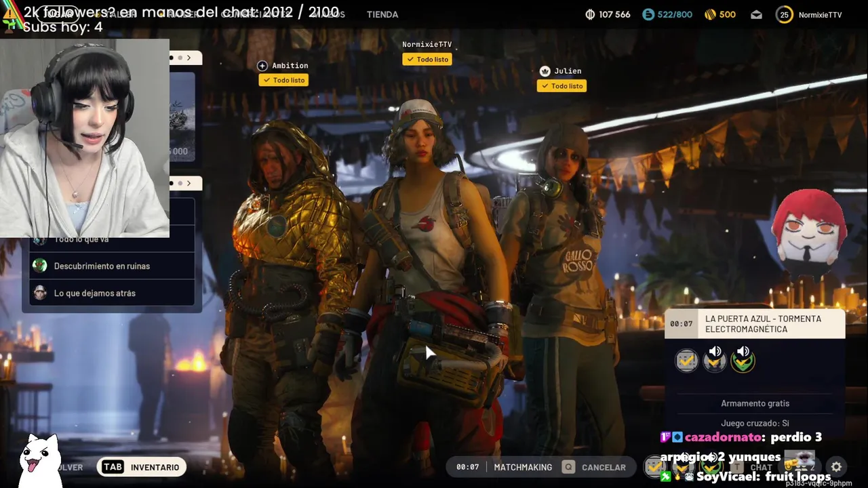Open the map preview thumbnail showing 000
Viewport: 868px width, 488px height.
pos(182,117)
